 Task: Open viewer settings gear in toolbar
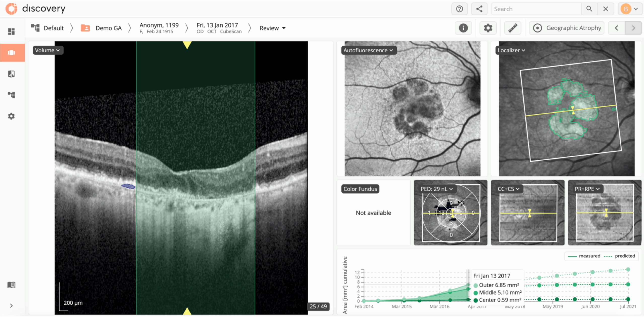(x=488, y=28)
